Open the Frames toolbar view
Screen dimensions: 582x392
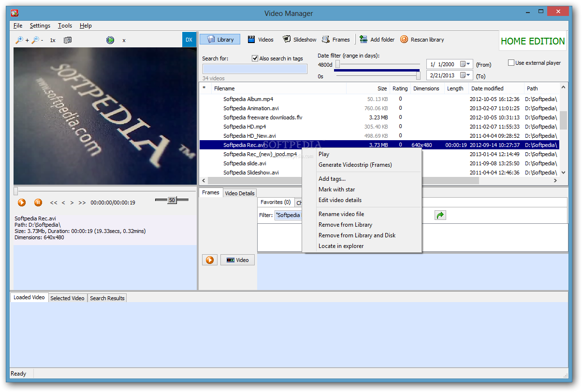point(336,40)
